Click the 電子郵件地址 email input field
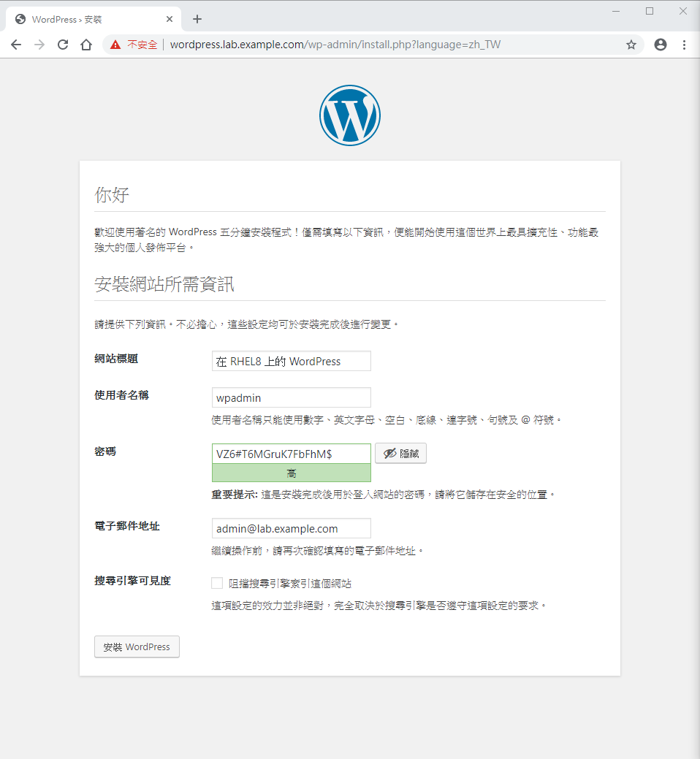 tap(292, 528)
